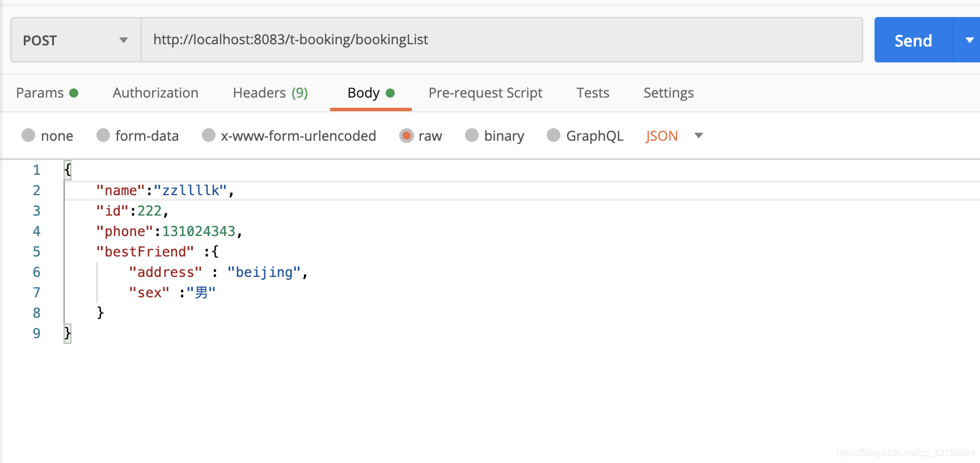This screenshot has height=463, width=980.
Task: Click the "phone":131024343 line
Action: click(169, 231)
